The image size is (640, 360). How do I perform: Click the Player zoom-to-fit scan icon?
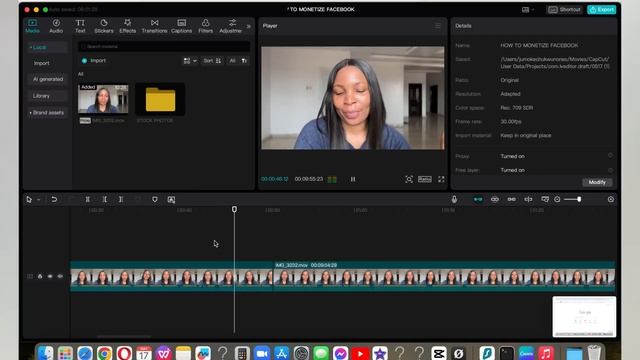tap(409, 179)
